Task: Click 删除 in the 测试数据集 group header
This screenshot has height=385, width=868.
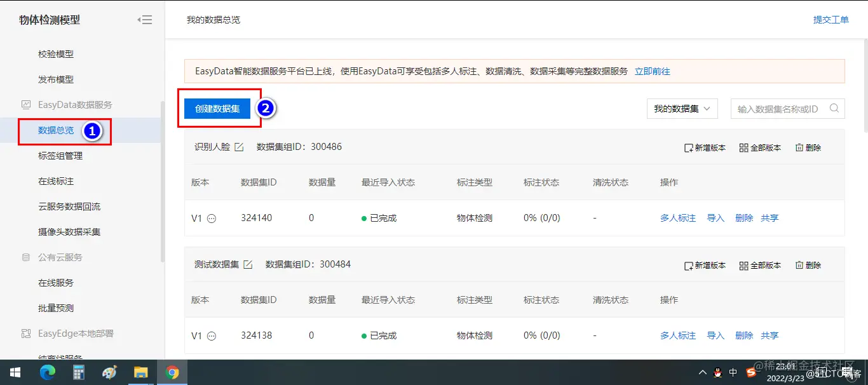Action: point(808,265)
